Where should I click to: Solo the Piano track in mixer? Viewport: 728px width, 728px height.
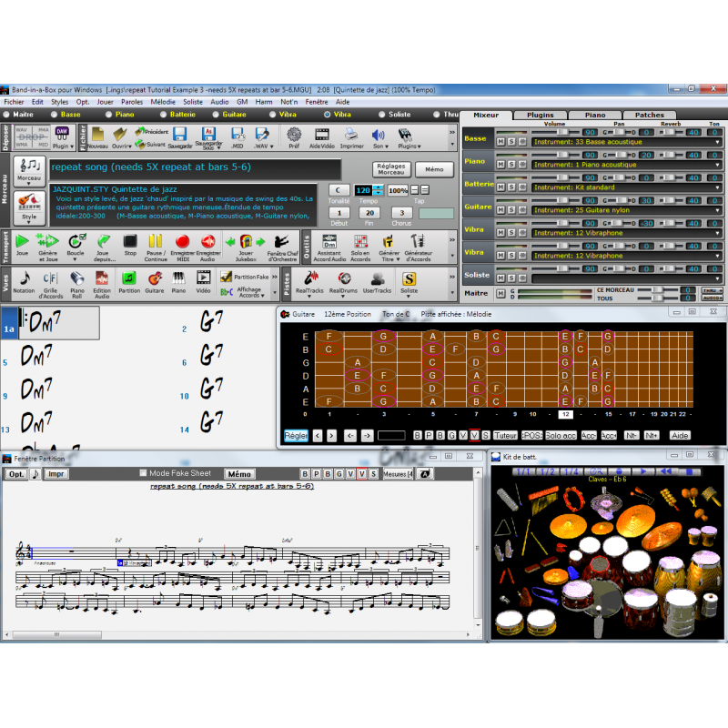pyautogui.click(x=511, y=165)
